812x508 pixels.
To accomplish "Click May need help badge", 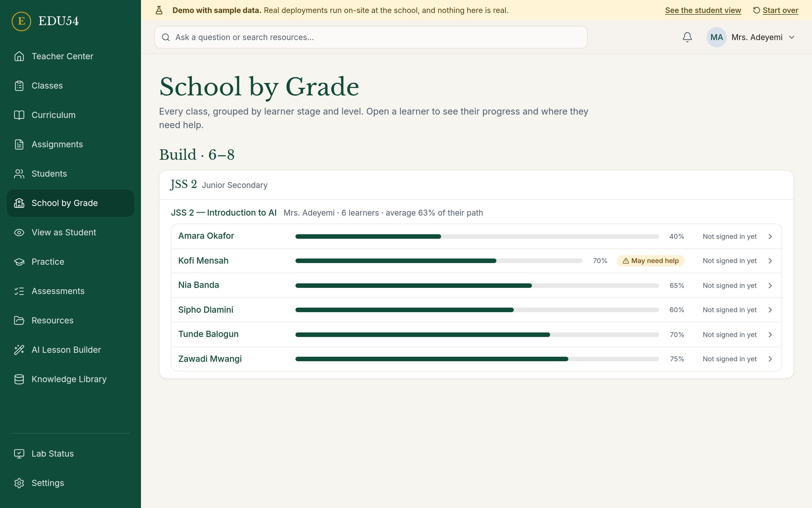I will (x=650, y=261).
